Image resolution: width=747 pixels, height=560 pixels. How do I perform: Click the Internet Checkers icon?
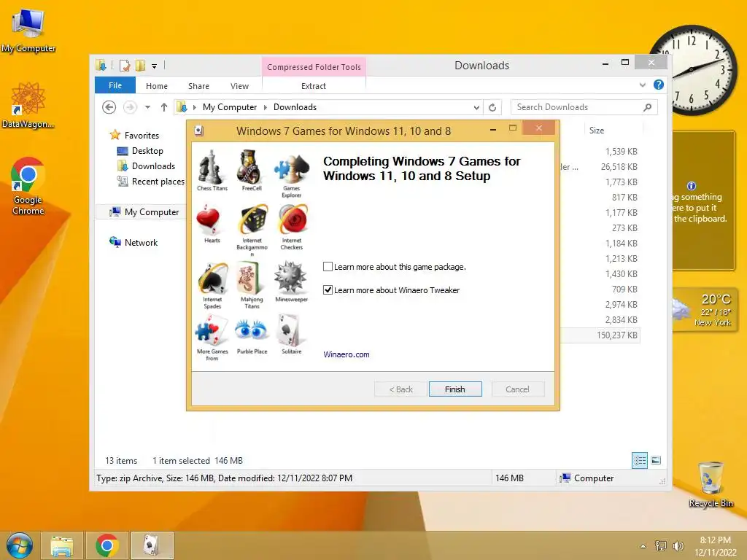tap(293, 219)
